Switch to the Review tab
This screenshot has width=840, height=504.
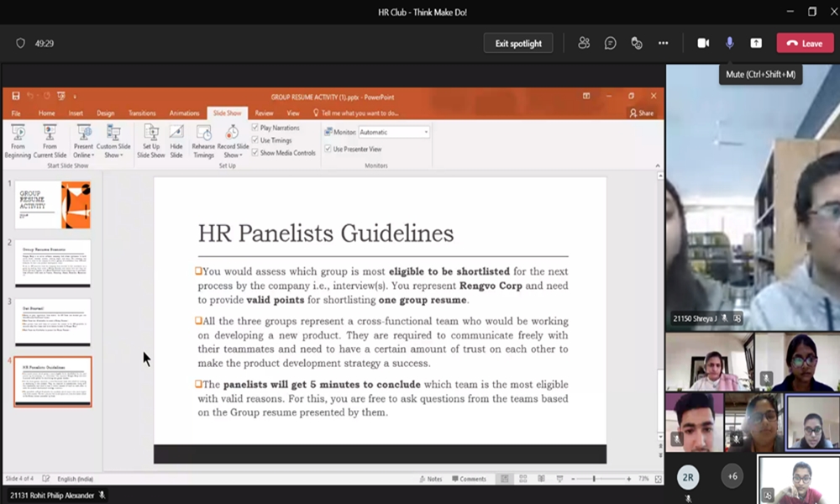click(264, 113)
